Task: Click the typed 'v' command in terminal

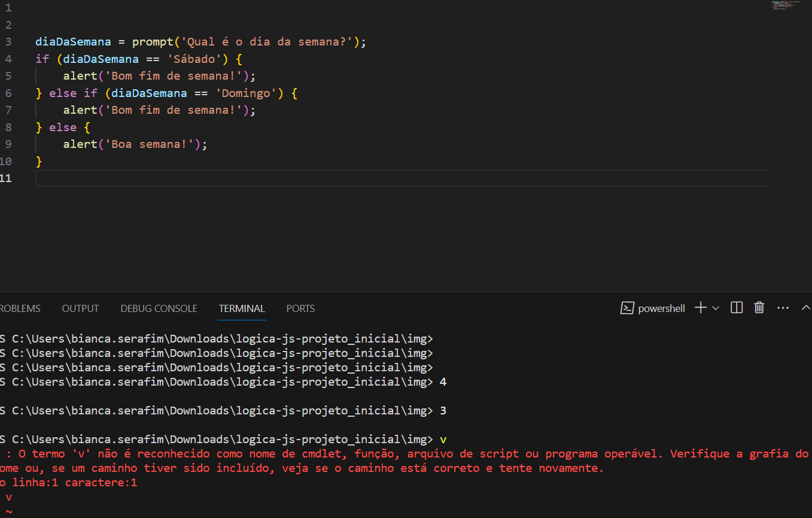Action: 443,440
